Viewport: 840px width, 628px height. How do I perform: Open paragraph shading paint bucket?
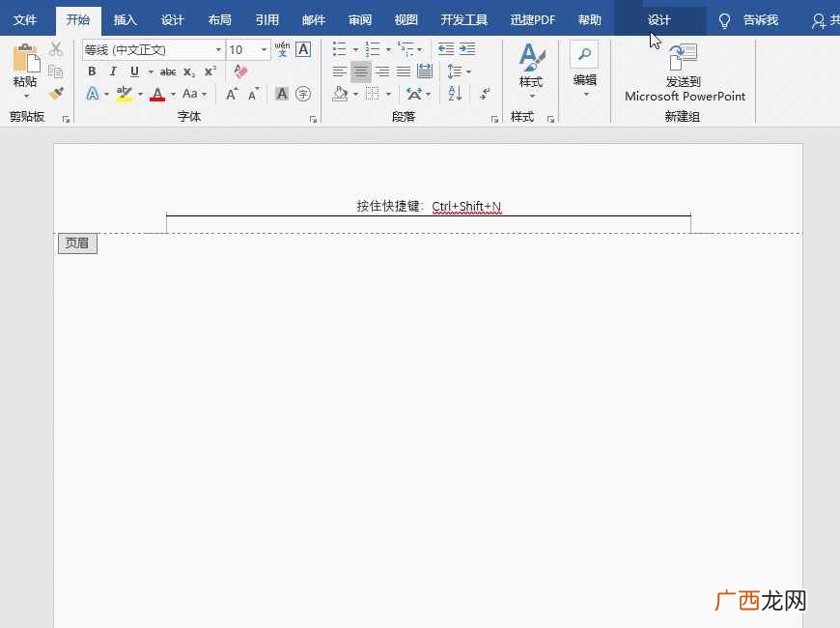340,94
